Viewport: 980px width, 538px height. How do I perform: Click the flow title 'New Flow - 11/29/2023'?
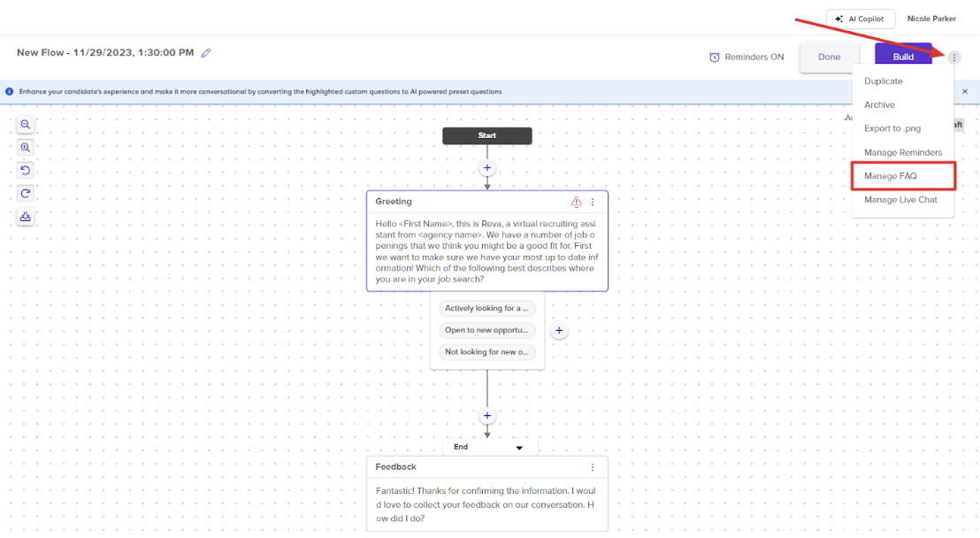pos(105,52)
